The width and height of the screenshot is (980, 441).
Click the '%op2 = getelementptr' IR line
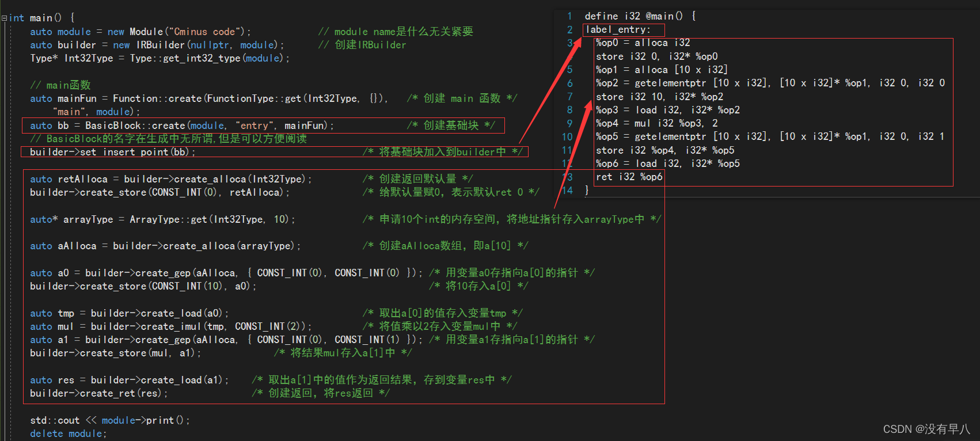point(770,83)
